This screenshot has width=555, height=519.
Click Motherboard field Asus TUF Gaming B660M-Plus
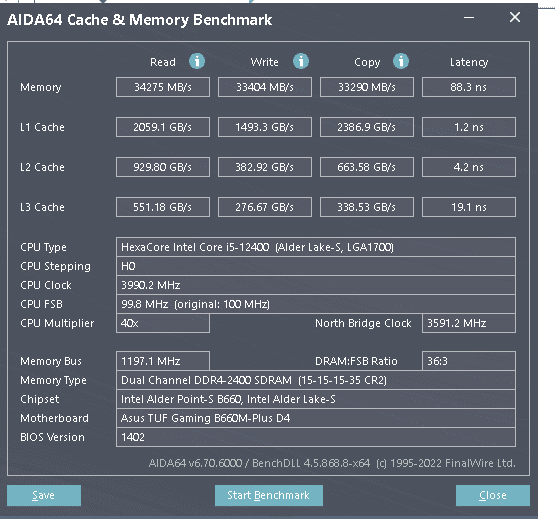316,418
